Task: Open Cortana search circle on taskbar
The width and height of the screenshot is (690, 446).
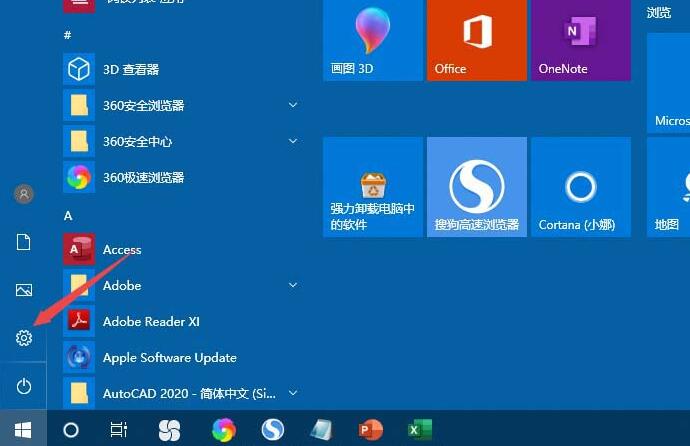Action: click(x=71, y=430)
